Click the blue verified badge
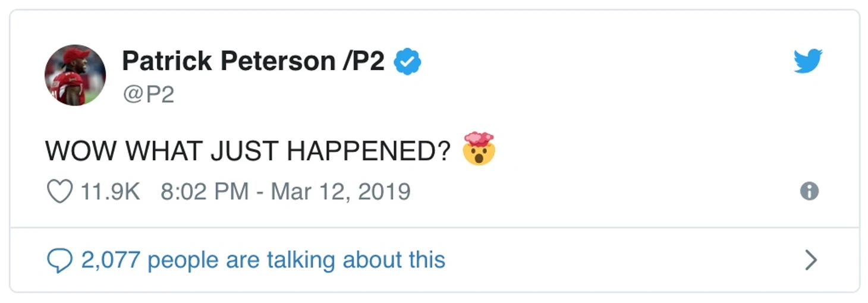The image size is (868, 303). pyautogui.click(x=407, y=62)
